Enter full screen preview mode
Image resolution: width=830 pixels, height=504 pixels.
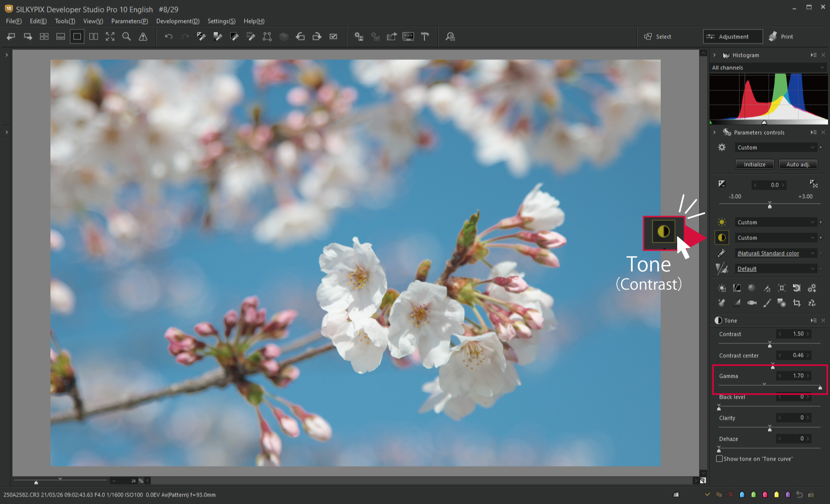[110, 36]
